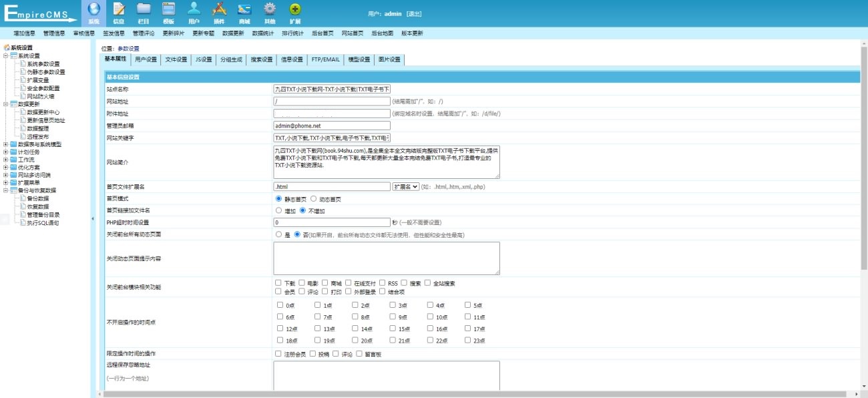Image resolution: width=868 pixels, height=398 pixels.
Task: Expand the 工作流 tree node
Action: pyautogui.click(x=6, y=160)
